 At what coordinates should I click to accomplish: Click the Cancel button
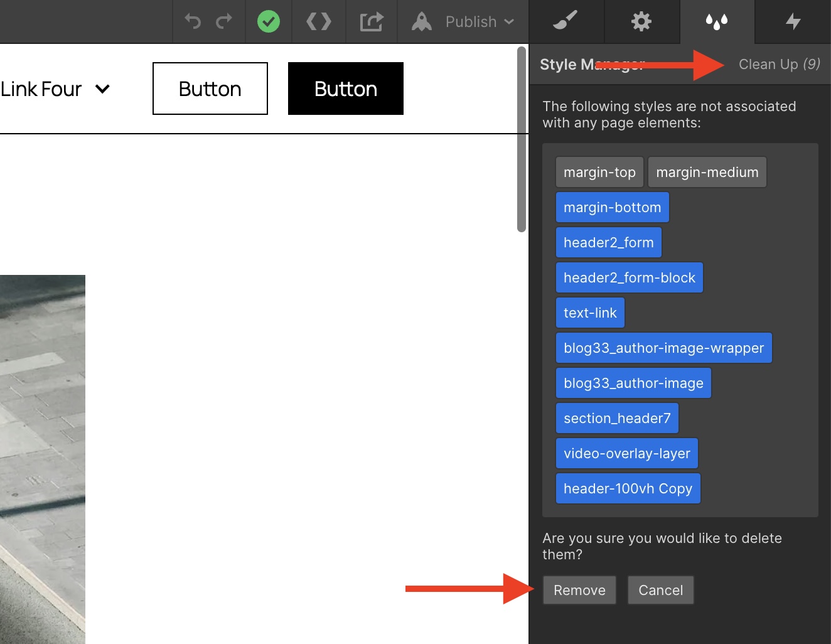coord(660,590)
